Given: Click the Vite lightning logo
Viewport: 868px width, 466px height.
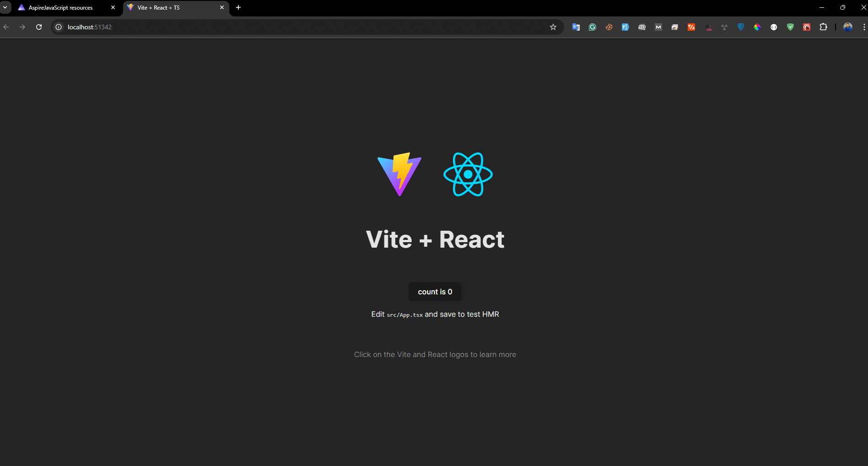Looking at the screenshot, I should tap(399, 174).
